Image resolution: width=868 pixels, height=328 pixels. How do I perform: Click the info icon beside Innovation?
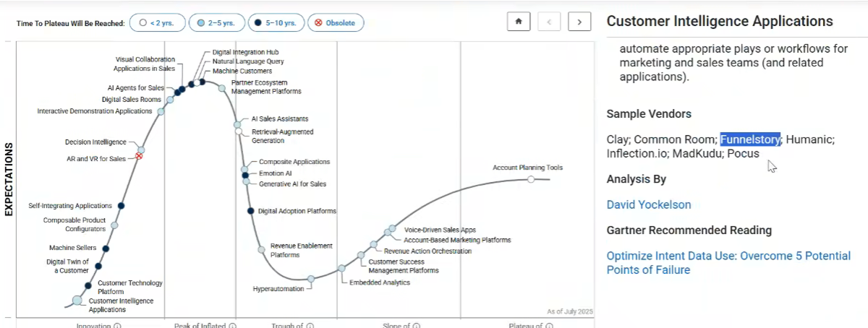117,325
